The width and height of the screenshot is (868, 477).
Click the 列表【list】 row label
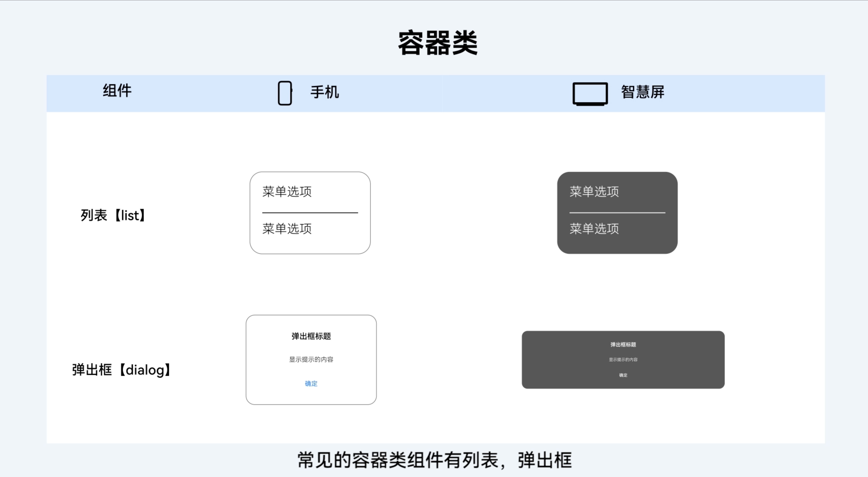point(113,215)
